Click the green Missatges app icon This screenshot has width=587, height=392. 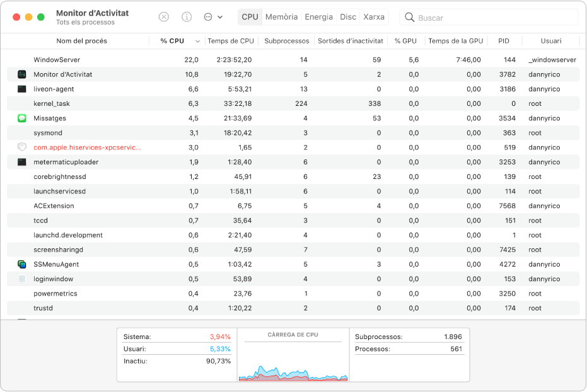22,118
